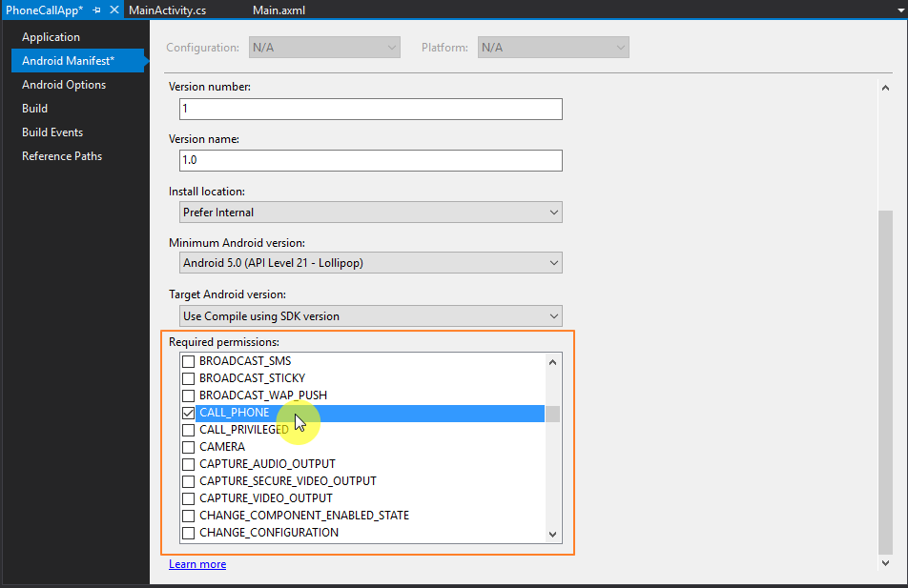Screen dimensions: 908x588
Task: Click the Version name field
Action: click(371, 160)
